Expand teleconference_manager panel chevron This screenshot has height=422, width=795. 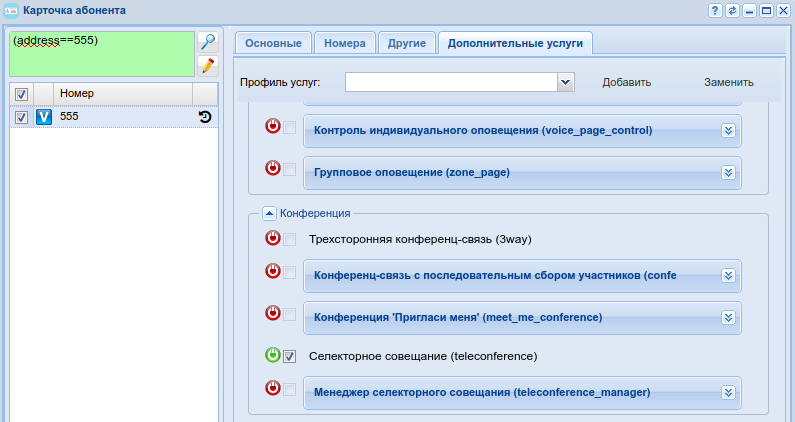(x=729, y=393)
